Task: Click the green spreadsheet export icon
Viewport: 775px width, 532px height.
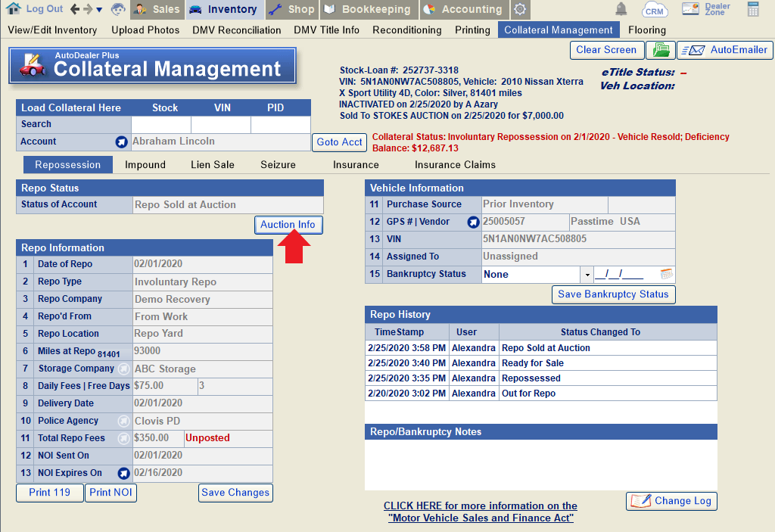Action: point(661,50)
